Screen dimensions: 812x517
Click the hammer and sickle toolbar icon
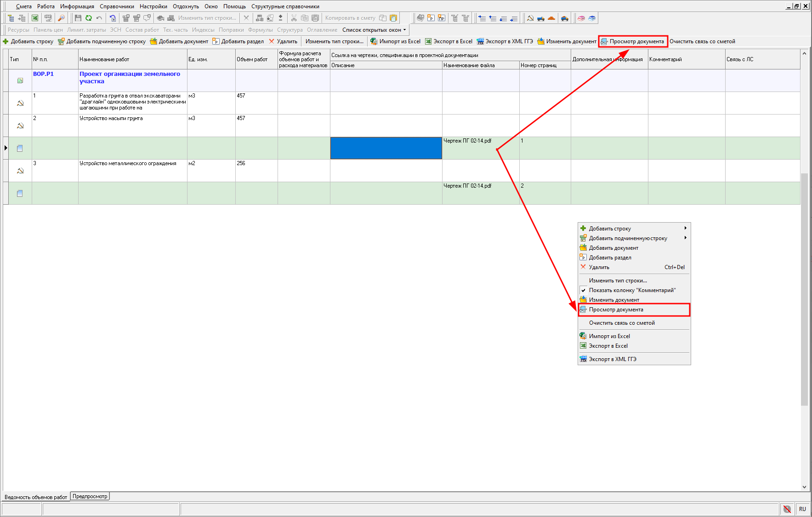pyautogui.click(x=530, y=18)
